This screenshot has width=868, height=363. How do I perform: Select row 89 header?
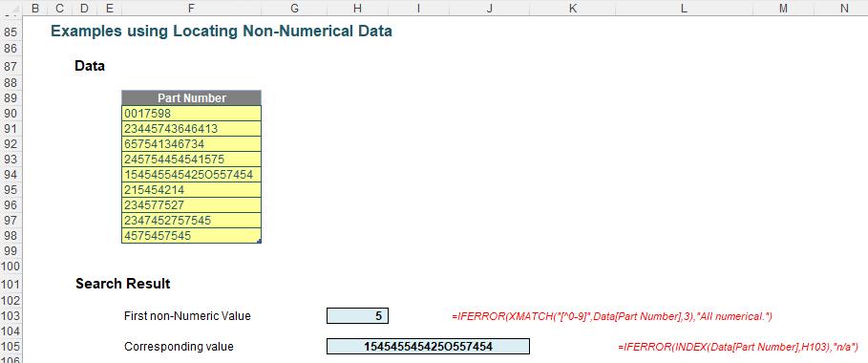pyautogui.click(x=11, y=98)
